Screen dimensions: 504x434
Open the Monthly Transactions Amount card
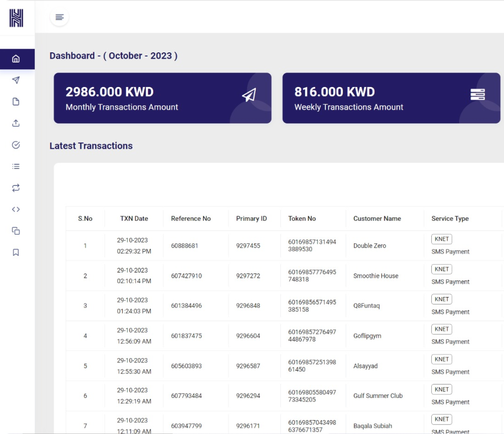[162, 98]
